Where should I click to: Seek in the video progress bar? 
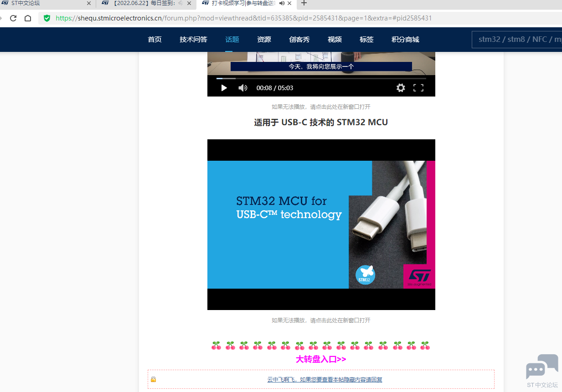point(321,78)
